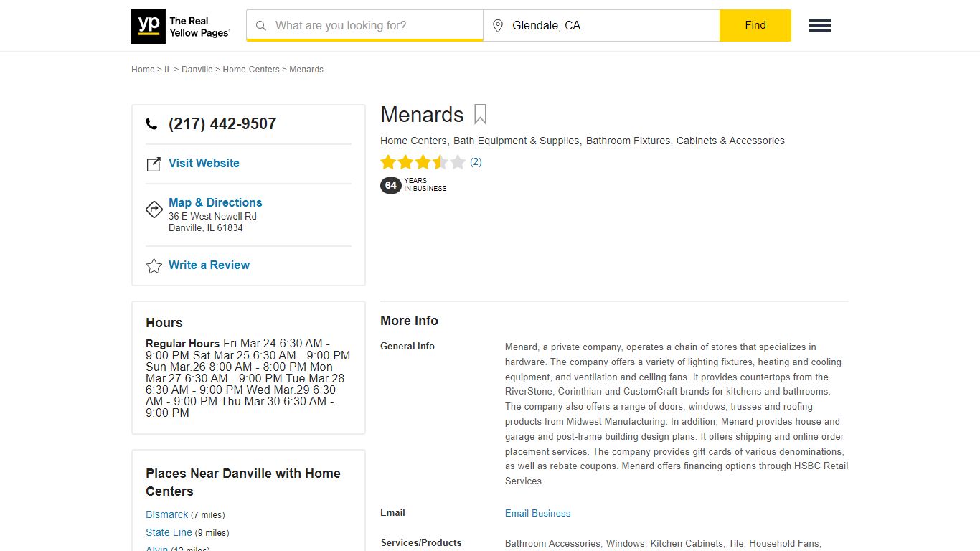
Task: Go to Home breadcrumb
Action: coord(143,70)
